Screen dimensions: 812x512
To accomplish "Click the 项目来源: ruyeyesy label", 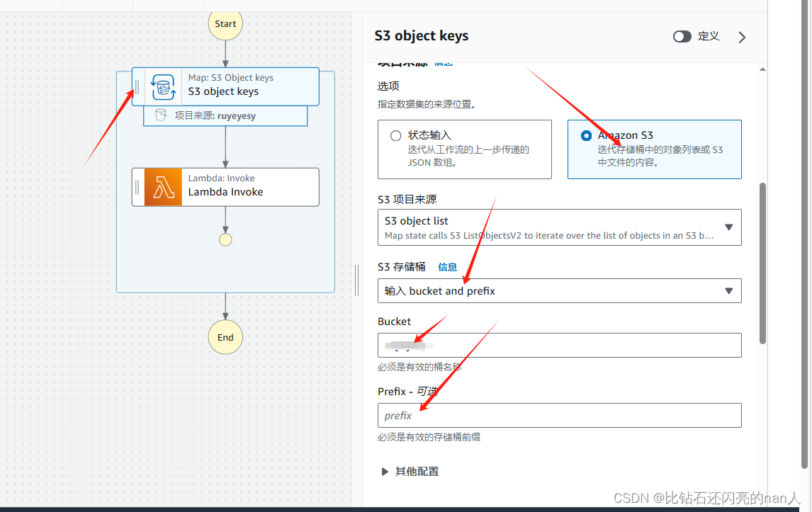I will pos(215,115).
